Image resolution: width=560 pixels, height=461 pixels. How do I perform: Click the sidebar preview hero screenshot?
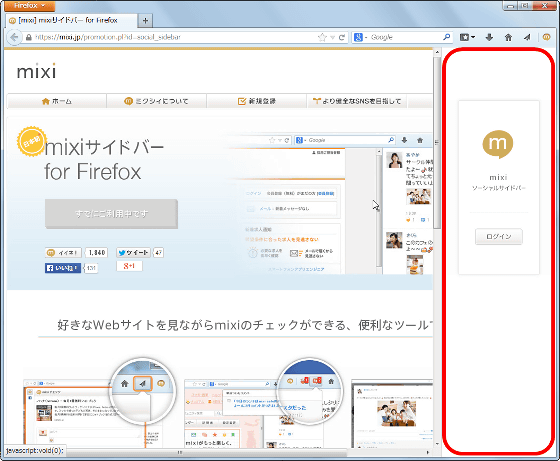329,204
